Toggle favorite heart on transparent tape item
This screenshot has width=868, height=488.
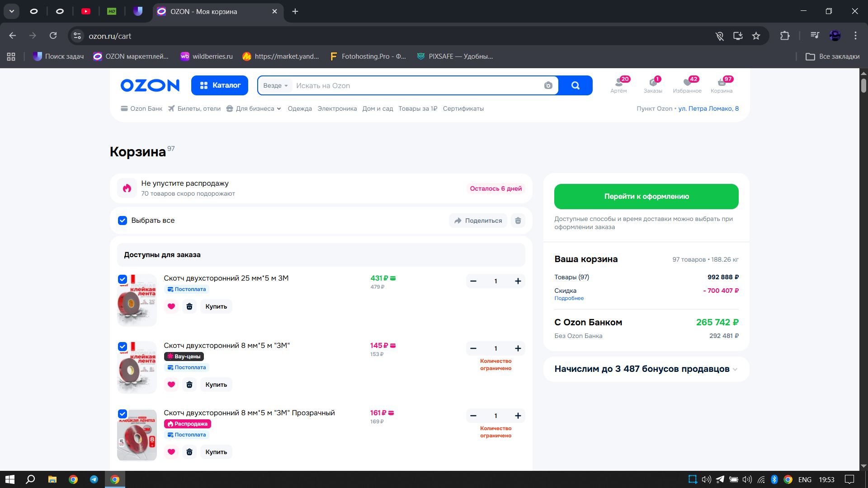point(171,452)
